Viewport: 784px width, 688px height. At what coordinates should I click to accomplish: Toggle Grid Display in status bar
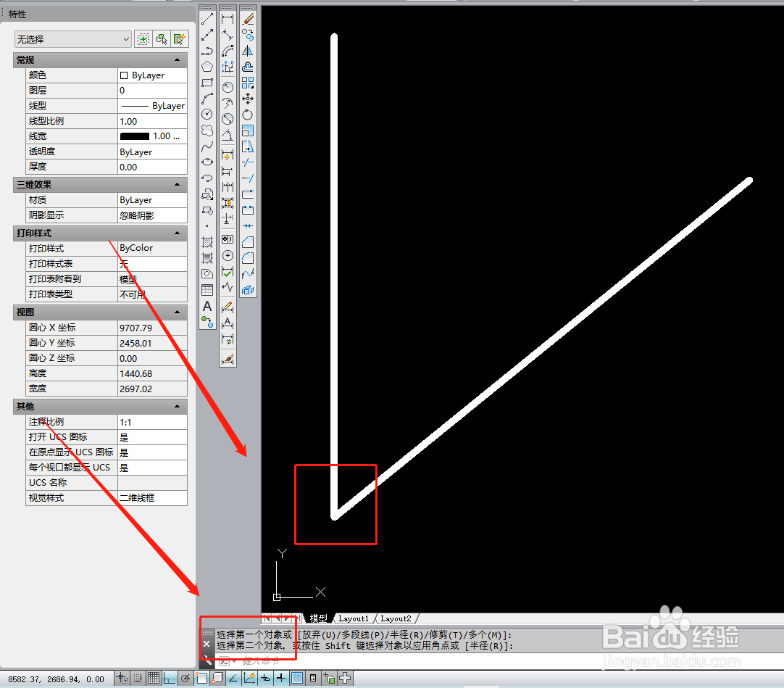pyautogui.click(x=154, y=678)
